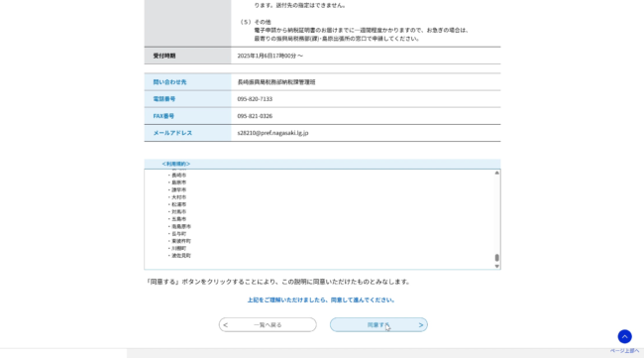Image resolution: width=644 pixels, height=358 pixels.
Task: Click the 「同意する」ボタンをクリック explanation sentence
Action: coord(278,282)
